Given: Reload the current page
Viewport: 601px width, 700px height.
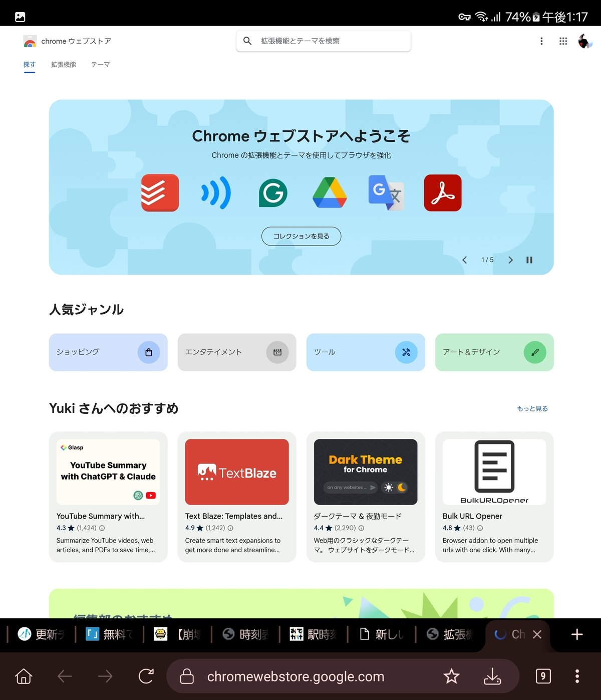Looking at the screenshot, I should coord(146,676).
